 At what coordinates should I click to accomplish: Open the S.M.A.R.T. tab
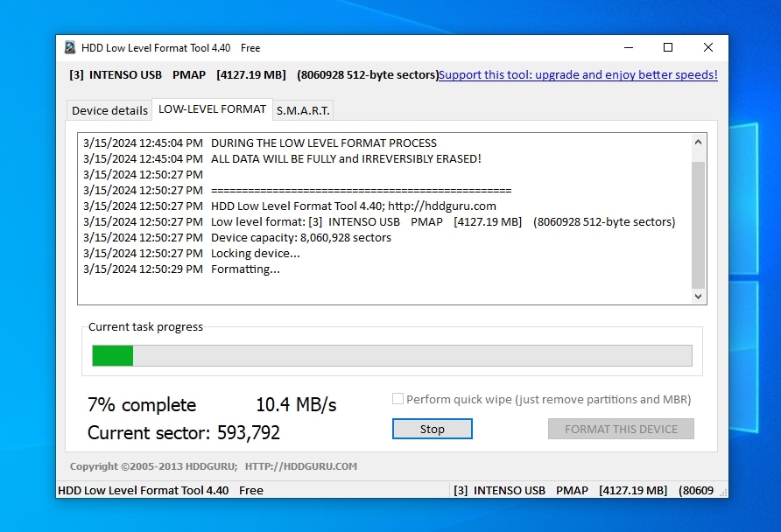[303, 110]
